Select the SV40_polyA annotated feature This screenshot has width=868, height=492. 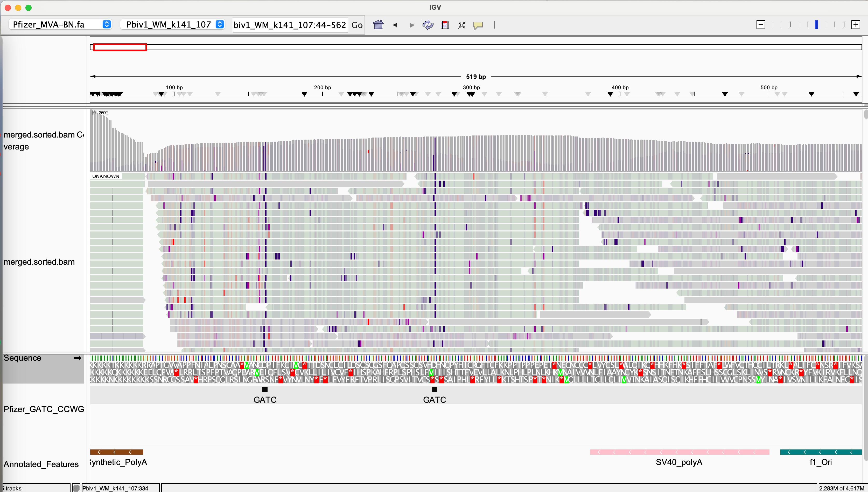pyautogui.click(x=679, y=452)
